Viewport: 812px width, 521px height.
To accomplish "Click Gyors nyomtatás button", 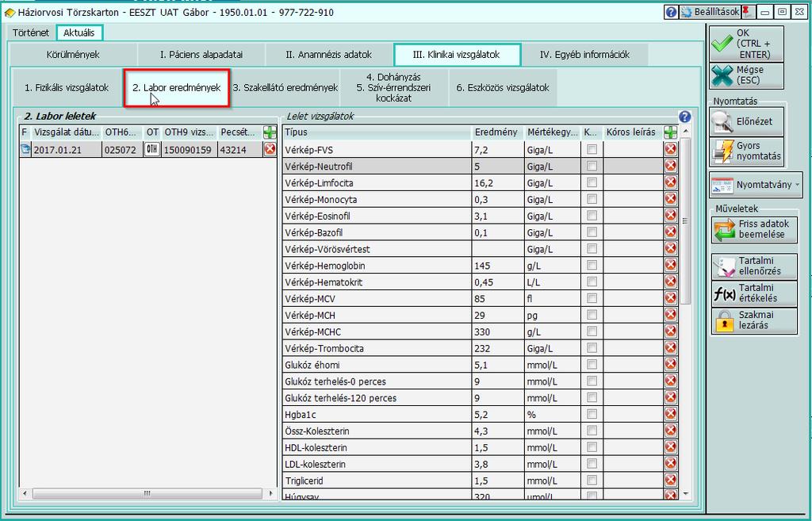I will click(x=746, y=151).
